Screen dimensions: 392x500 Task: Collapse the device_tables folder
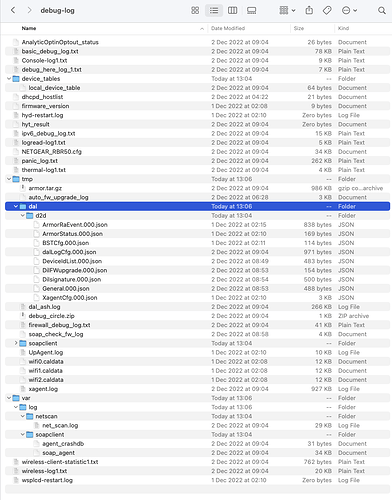9,79
